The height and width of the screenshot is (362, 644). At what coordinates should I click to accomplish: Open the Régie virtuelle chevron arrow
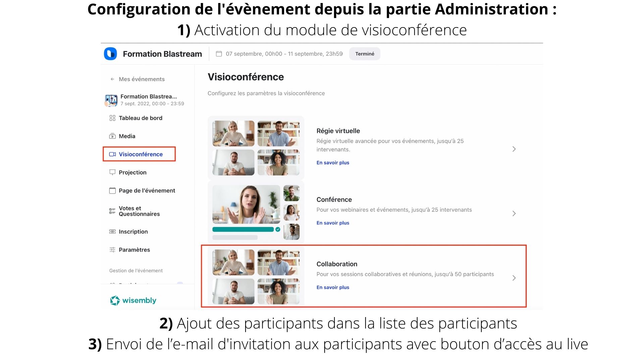514,149
